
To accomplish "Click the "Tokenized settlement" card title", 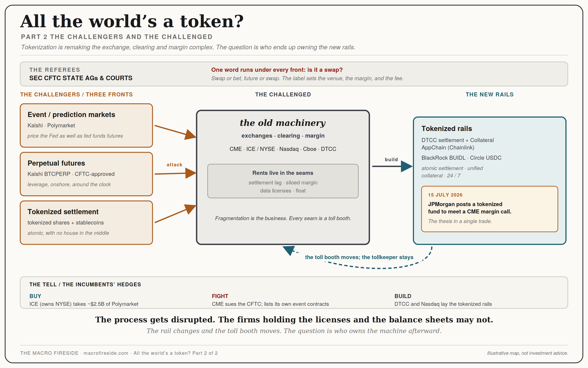I will click(63, 212).
